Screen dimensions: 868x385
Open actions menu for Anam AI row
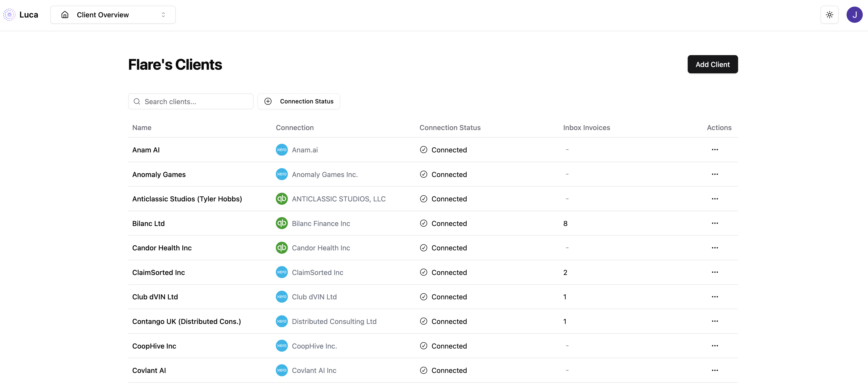point(715,150)
